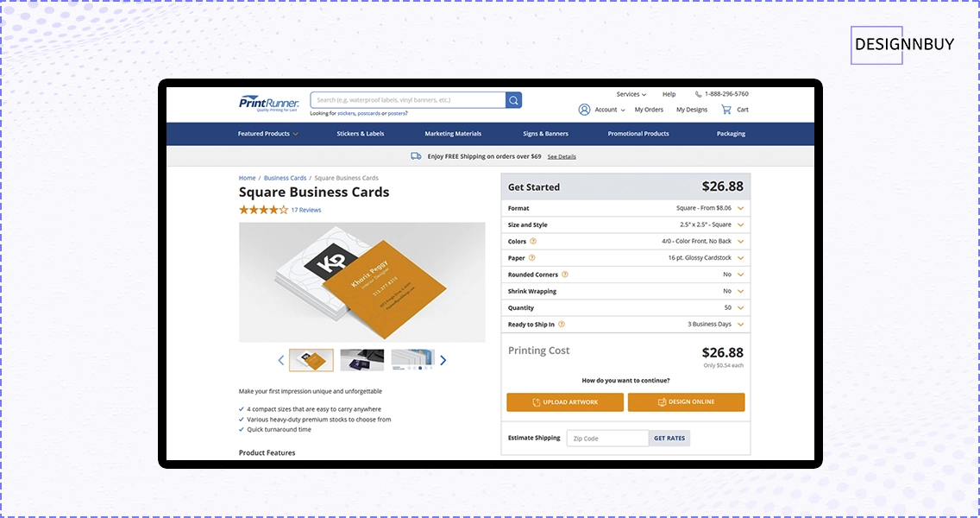980x518 pixels.
Task: Open the Quantity dropdown
Action: coord(741,308)
